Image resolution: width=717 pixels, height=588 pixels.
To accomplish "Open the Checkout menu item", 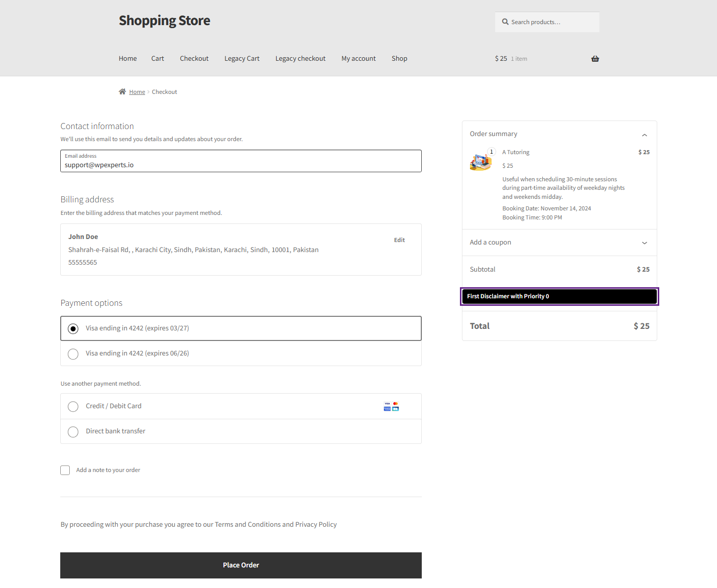I will (x=194, y=59).
